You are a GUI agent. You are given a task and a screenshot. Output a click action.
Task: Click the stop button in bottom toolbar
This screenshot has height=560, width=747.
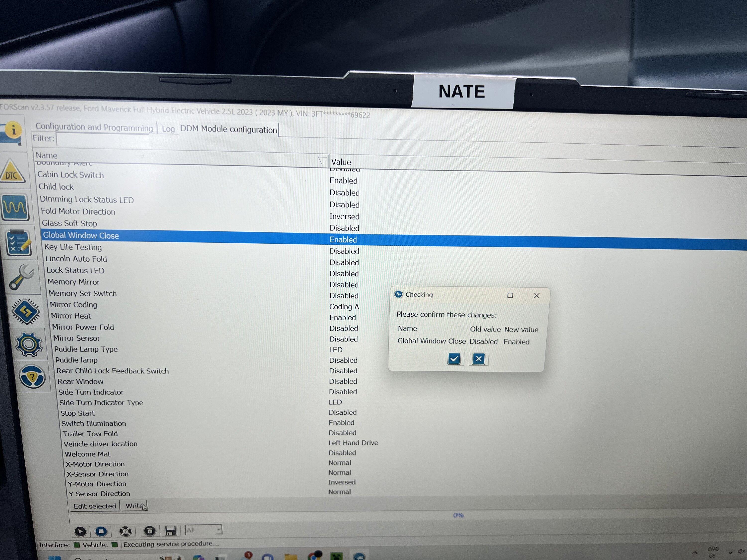(x=101, y=531)
